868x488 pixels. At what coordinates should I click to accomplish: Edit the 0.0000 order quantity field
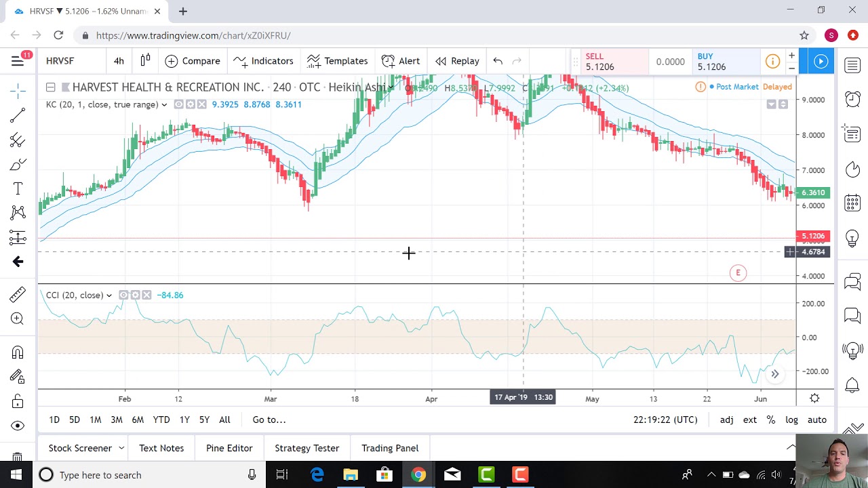click(671, 62)
